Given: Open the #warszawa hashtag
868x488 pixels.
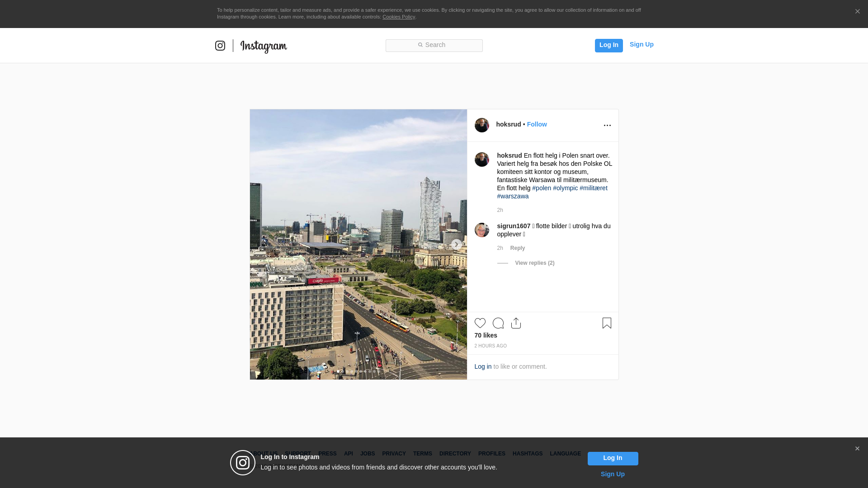Looking at the screenshot, I should [513, 196].
